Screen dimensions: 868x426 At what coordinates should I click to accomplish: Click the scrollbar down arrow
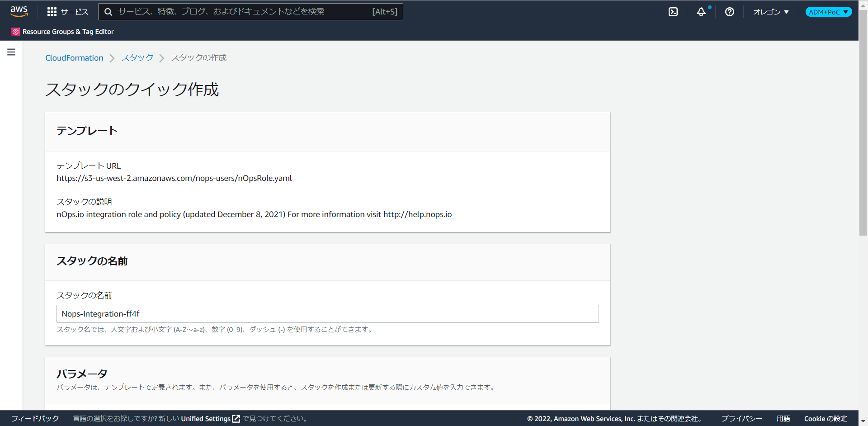pos(863,421)
